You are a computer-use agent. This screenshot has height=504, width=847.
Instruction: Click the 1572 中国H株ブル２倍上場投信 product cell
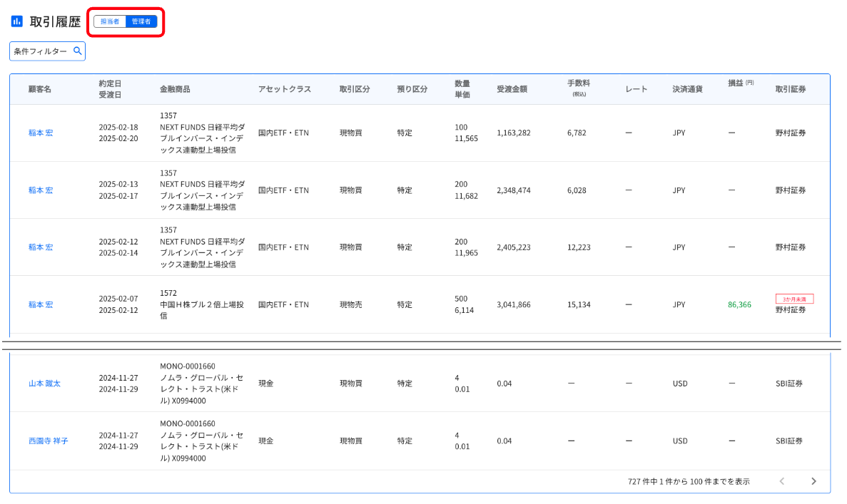[201, 304]
